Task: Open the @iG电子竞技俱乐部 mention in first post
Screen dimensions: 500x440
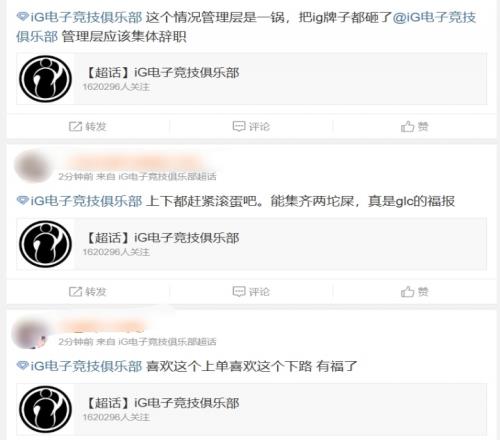Action: pyautogui.click(x=434, y=17)
